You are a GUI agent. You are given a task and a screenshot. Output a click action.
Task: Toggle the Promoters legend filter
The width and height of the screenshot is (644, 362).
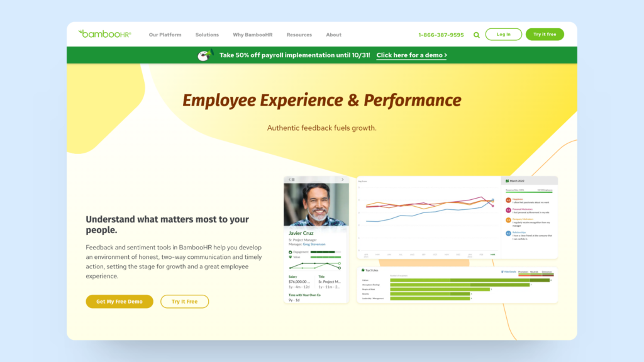523,271
